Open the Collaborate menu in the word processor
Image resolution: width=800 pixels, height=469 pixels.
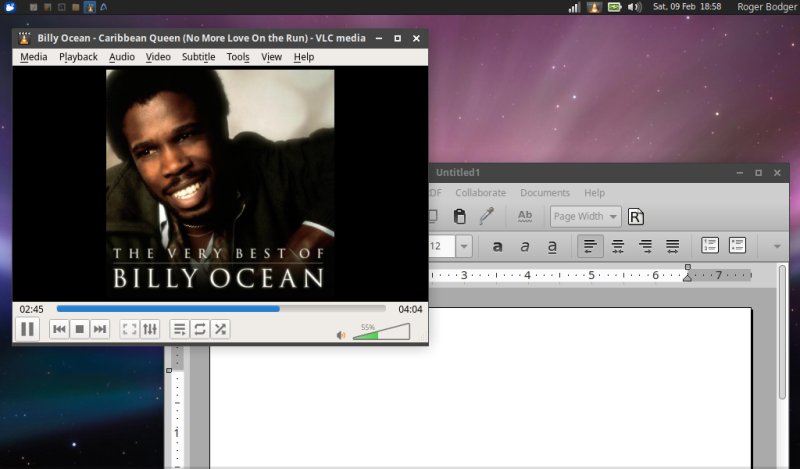pos(480,192)
